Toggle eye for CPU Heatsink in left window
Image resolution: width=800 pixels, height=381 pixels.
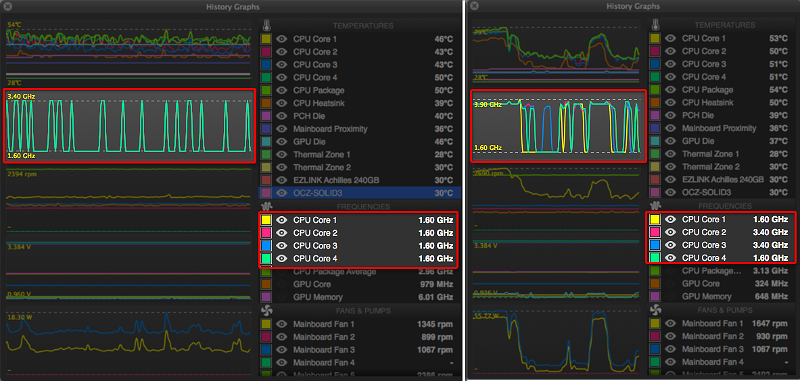[x=281, y=103]
